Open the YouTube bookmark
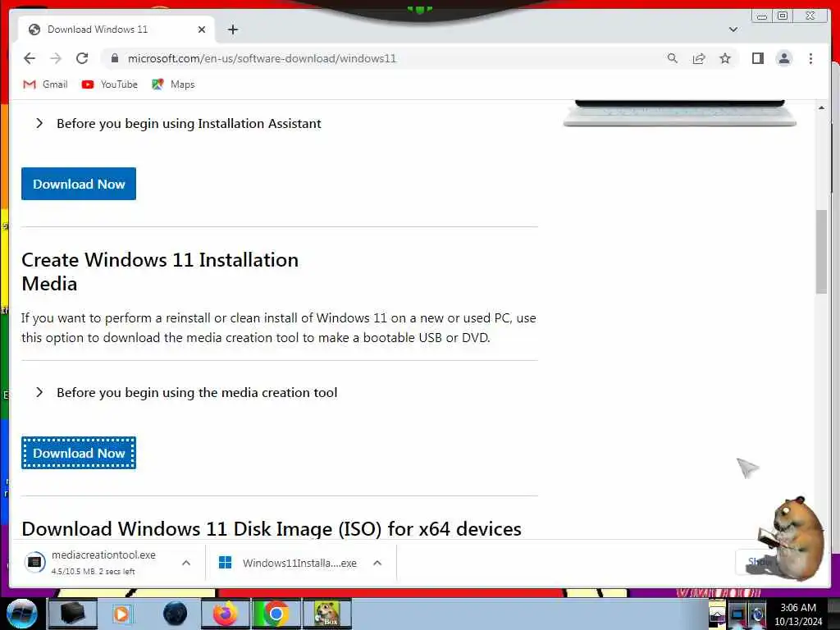This screenshot has width=840, height=630. pos(110,84)
